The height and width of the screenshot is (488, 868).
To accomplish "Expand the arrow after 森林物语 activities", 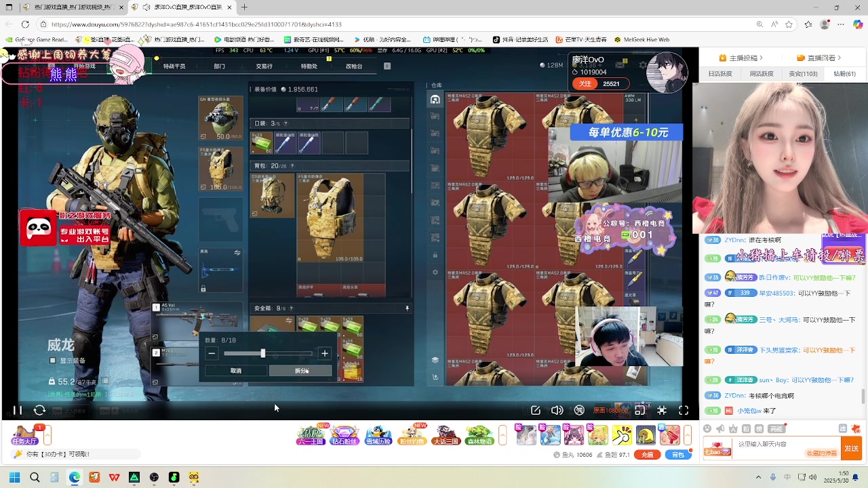I will pos(502,434).
